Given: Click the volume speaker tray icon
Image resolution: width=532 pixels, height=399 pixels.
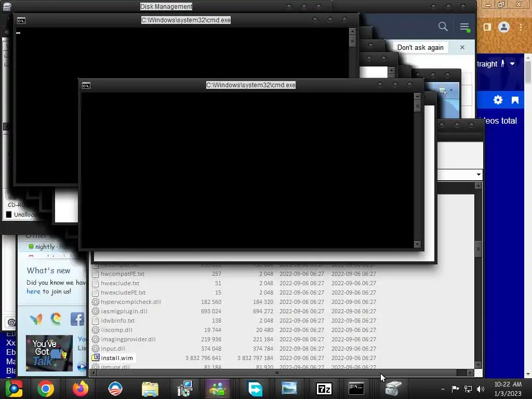Looking at the screenshot, I should [x=481, y=389].
